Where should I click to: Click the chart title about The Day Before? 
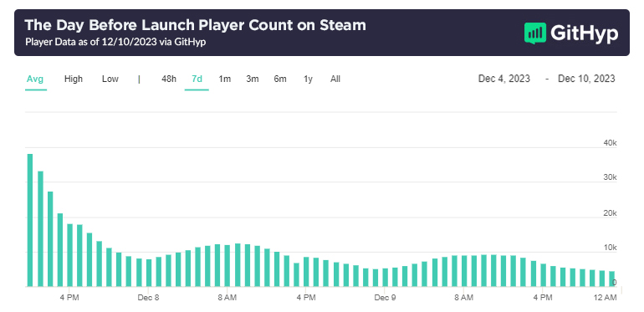point(195,25)
